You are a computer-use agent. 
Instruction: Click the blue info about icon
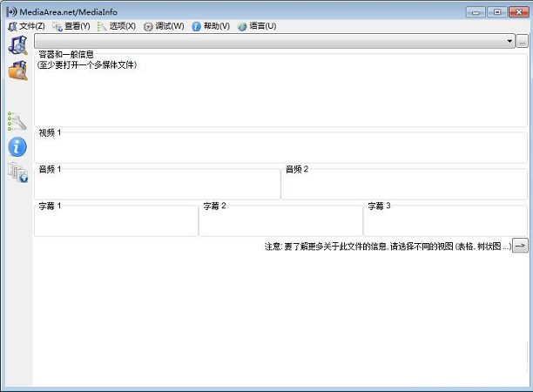pos(17,147)
